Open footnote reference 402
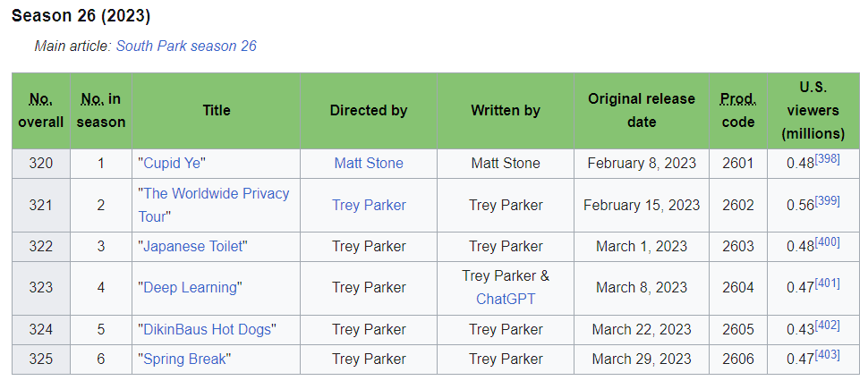This screenshot has height=389, width=868. tap(827, 325)
